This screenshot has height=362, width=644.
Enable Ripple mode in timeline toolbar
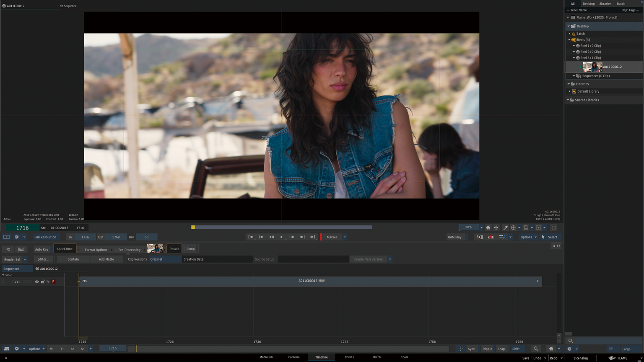click(x=487, y=349)
